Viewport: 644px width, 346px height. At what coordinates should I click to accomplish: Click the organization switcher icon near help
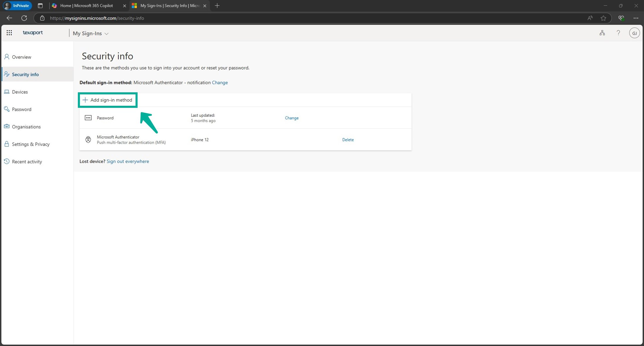602,32
